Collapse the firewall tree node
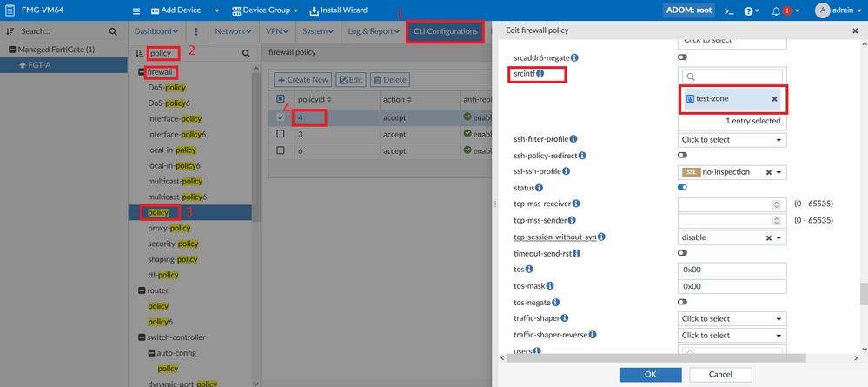The image size is (868, 387). point(141,72)
